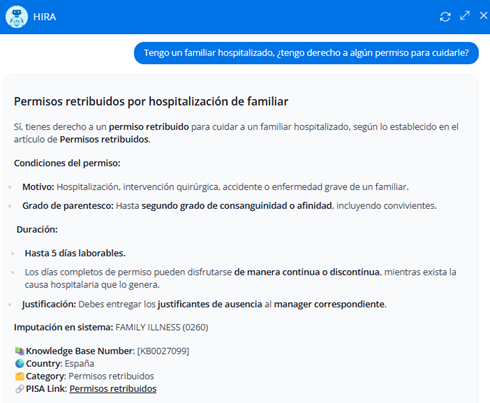Click the Hasta 5 días laborables text

coord(75,253)
